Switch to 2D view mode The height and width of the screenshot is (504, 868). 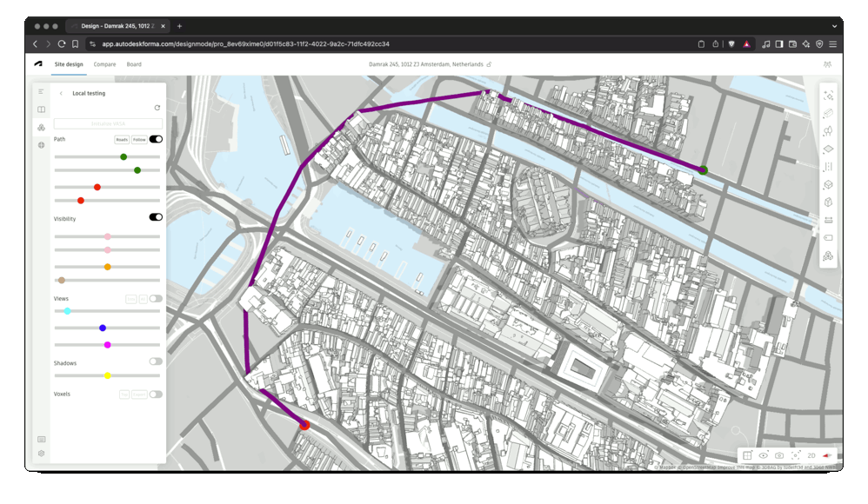click(811, 455)
